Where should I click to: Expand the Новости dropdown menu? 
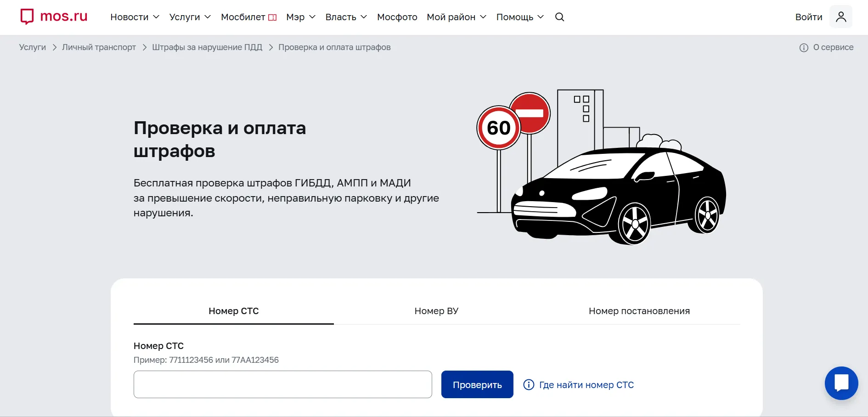tap(134, 17)
